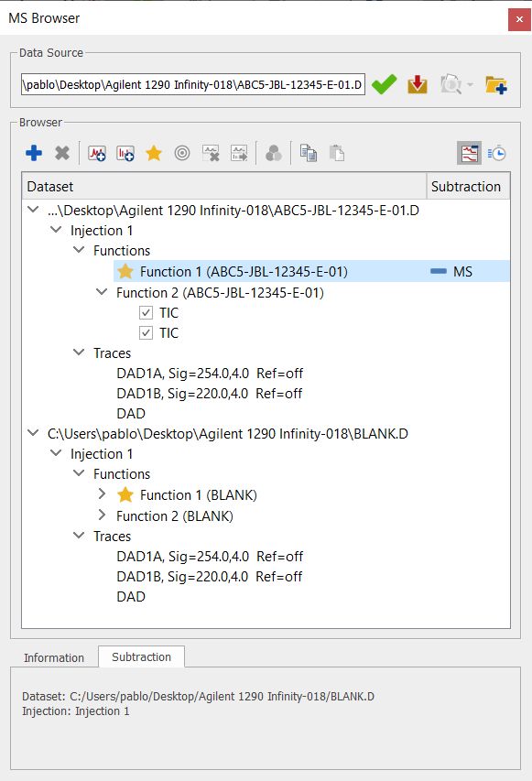Click the blue MS subtraction color swatch
Image resolution: width=532 pixels, height=781 pixels.
pos(439,271)
